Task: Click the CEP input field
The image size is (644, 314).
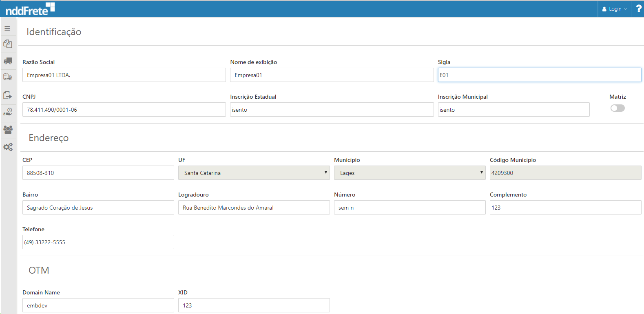Action: [x=98, y=173]
